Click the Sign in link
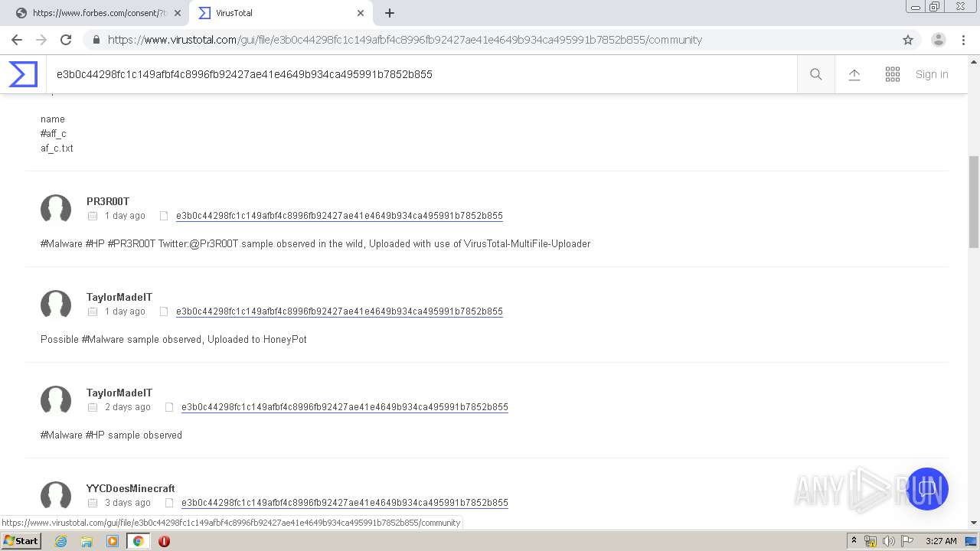This screenshot has width=980, height=551. (x=932, y=74)
